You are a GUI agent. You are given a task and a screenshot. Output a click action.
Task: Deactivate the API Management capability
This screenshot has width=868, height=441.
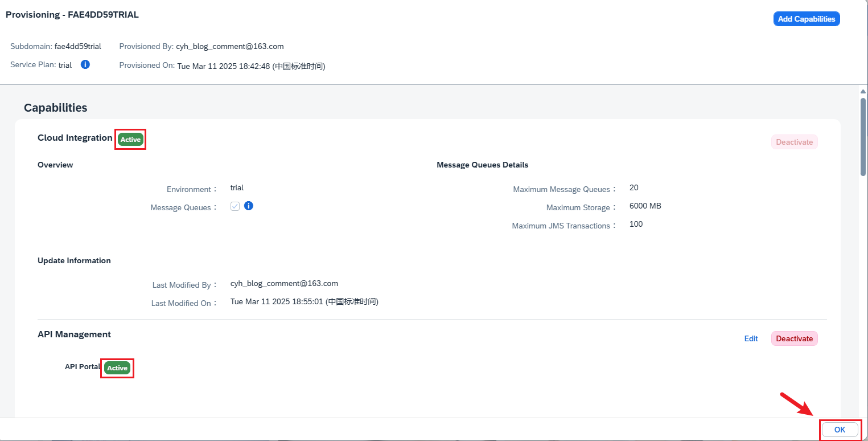click(794, 338)
